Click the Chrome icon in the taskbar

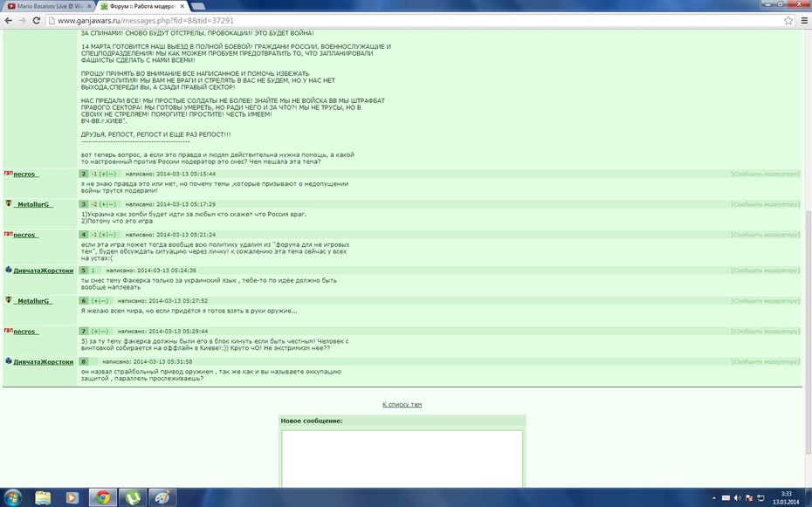click(102, 497)
